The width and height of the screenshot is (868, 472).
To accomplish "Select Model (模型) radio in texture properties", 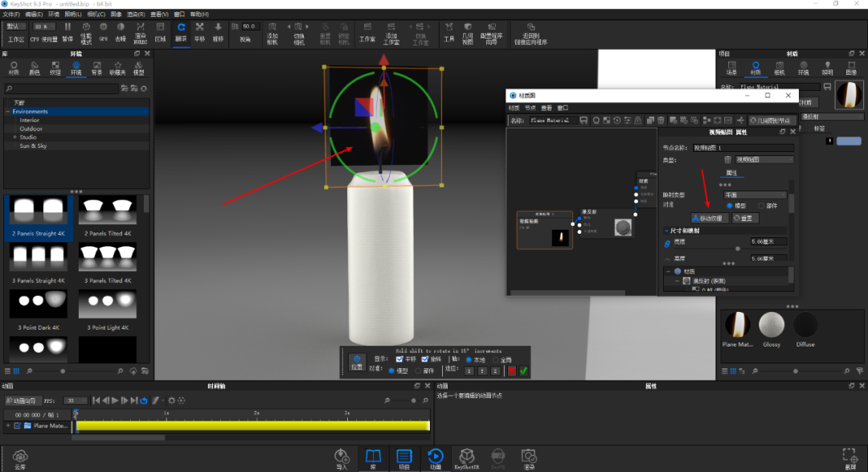I will point(730,206).
